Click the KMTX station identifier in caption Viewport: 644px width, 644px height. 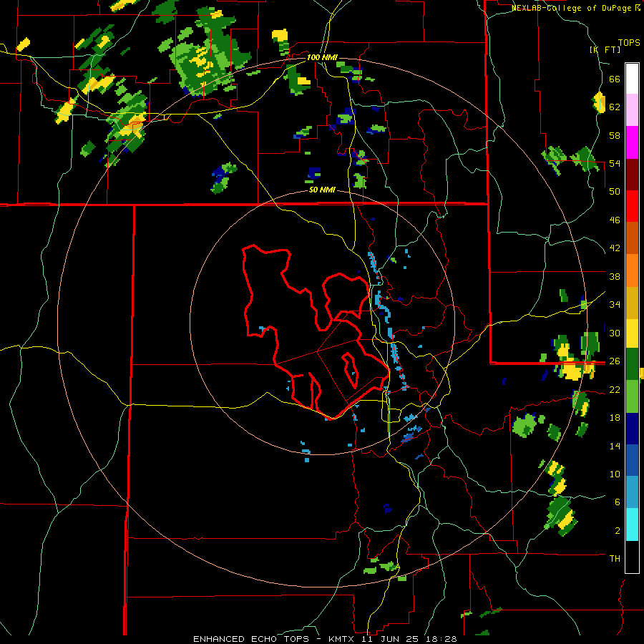pyautogui.click(x=343, y=639)
